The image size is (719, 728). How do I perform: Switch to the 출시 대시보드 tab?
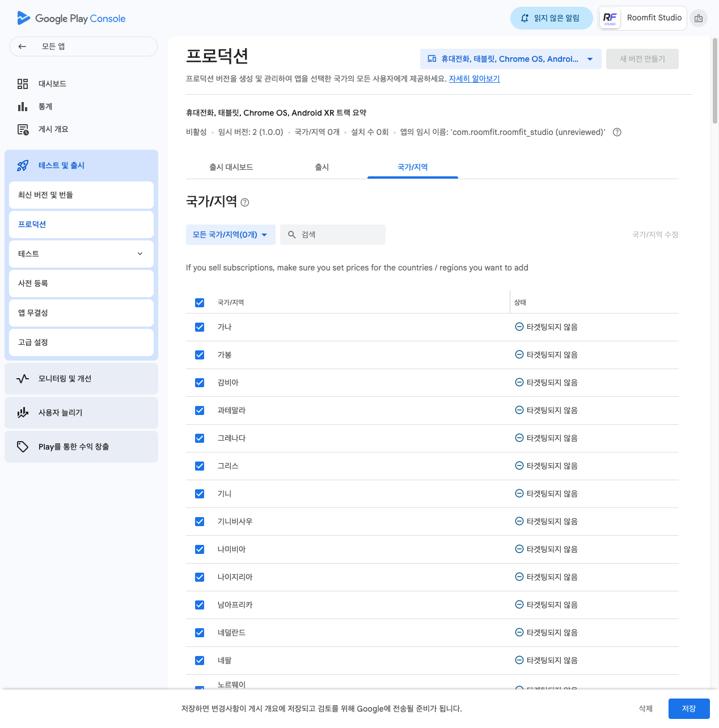click(231, 167)
